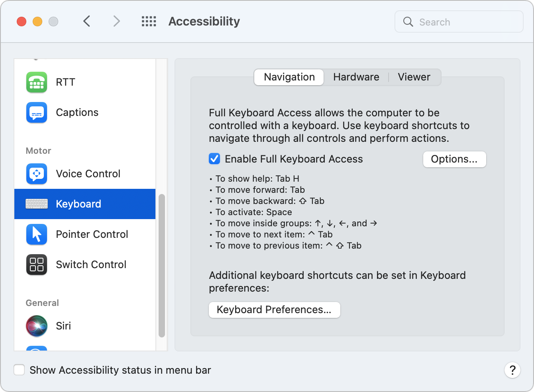Open Full Keyboard Access Options
Image resolution: width=534 pixels, height=392 pixels.
tap(454, 159)
